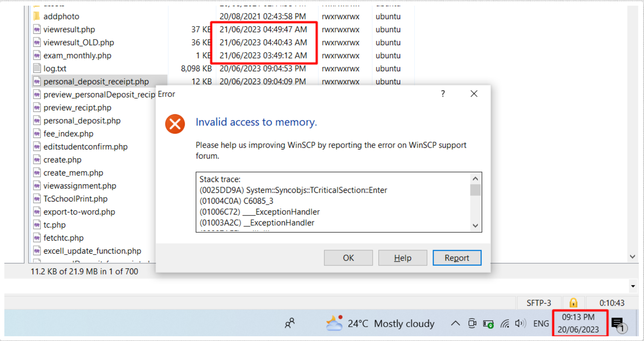
Task: Open dropdown arrow below the file panel
Action: [x=633, y=286]
